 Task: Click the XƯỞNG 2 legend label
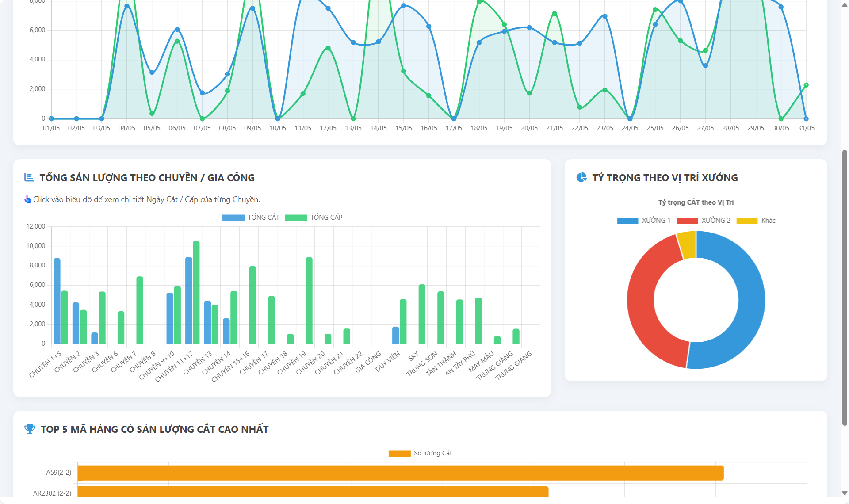pos(716,221)
